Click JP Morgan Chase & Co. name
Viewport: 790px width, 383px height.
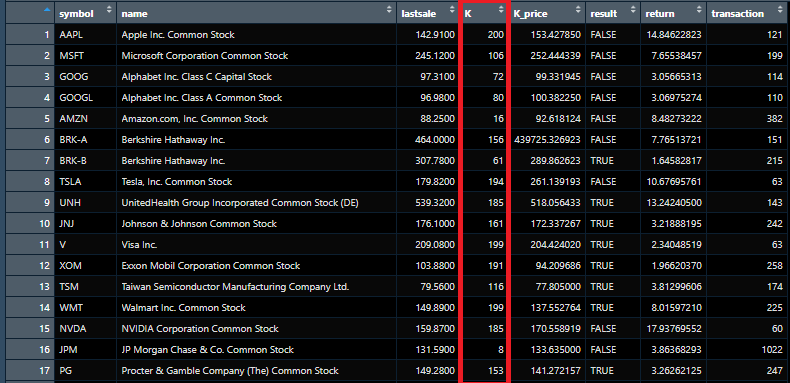tap(208, 350)
